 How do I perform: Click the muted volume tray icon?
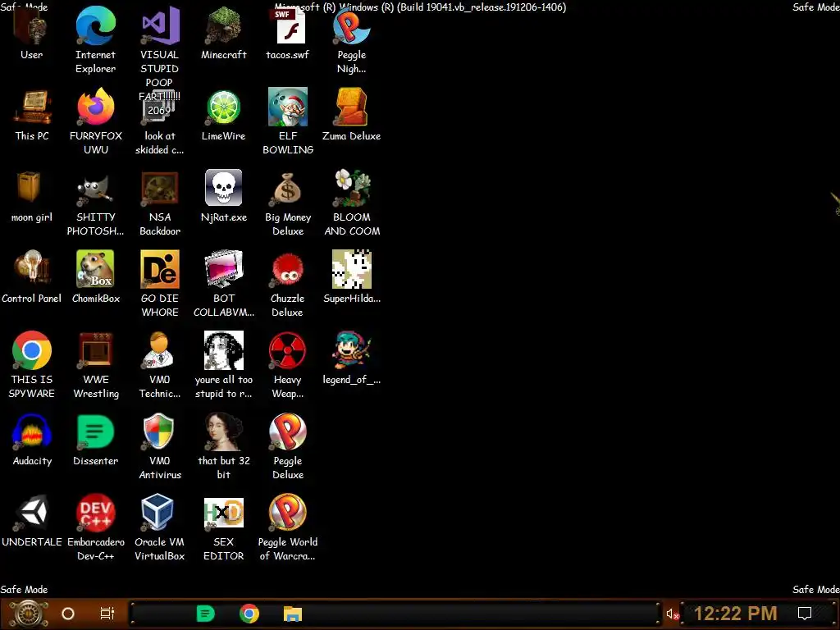click(x=673, y=614)
